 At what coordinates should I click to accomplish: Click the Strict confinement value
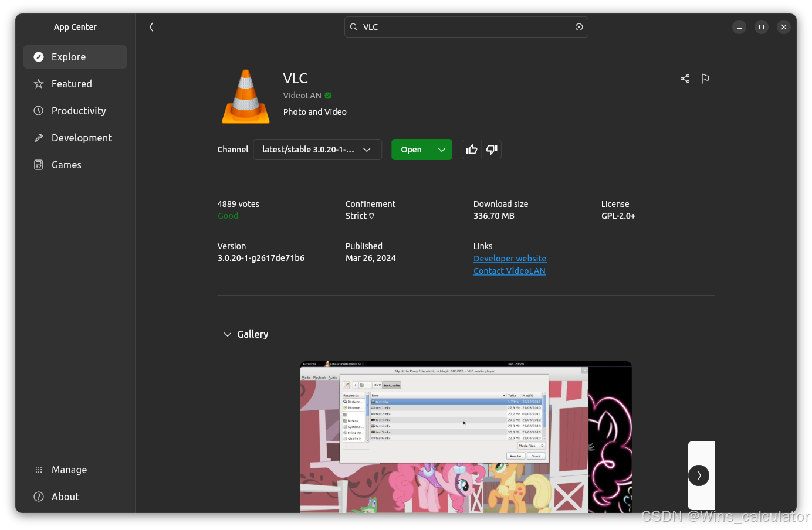[x=356, y=216]
